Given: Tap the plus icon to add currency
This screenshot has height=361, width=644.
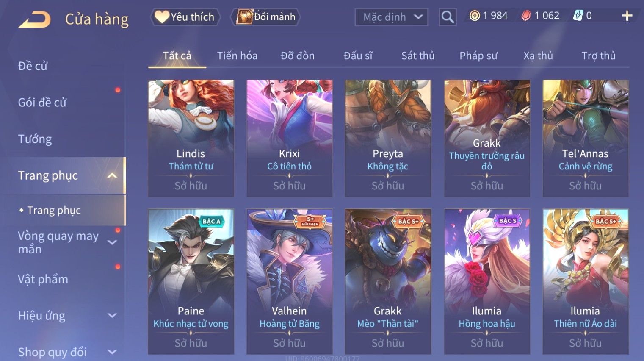Looking at the screenshot, I should [x=627, y=16].
